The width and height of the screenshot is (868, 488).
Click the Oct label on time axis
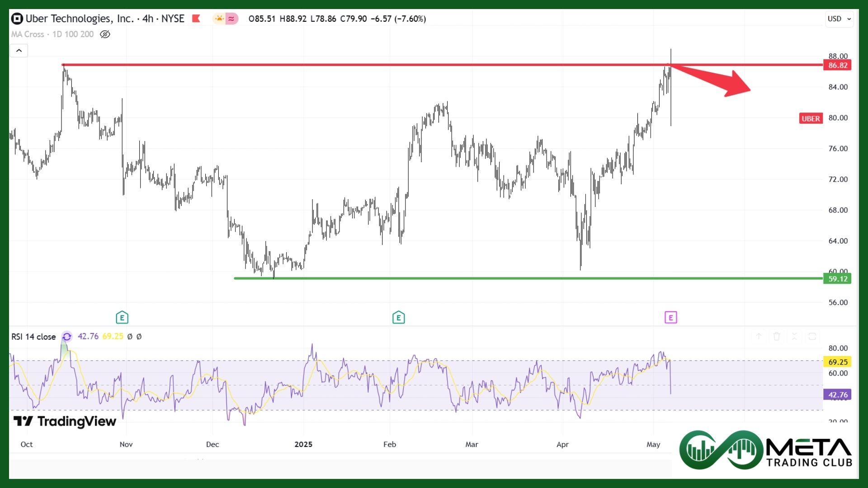pos(27,444)
